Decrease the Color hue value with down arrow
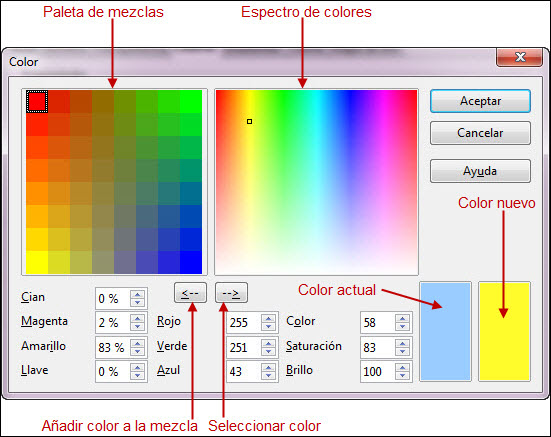The width and height of the screenshot is (551, 437). pos(402,326)
